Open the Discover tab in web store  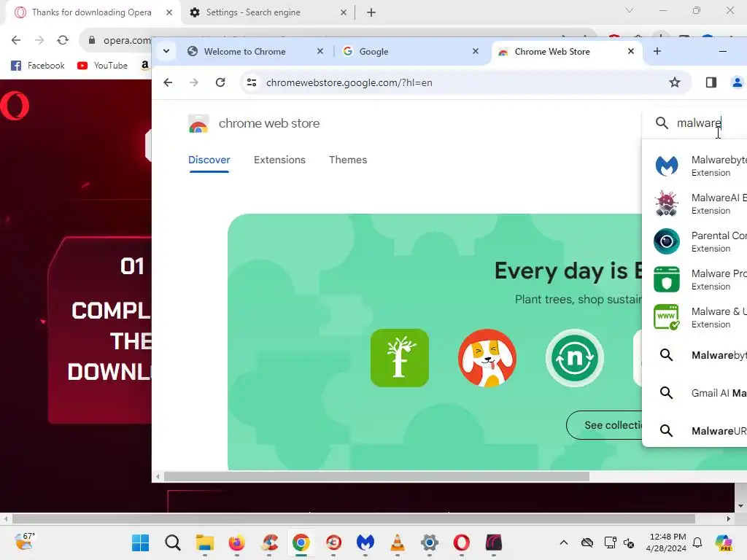point(209,160)
